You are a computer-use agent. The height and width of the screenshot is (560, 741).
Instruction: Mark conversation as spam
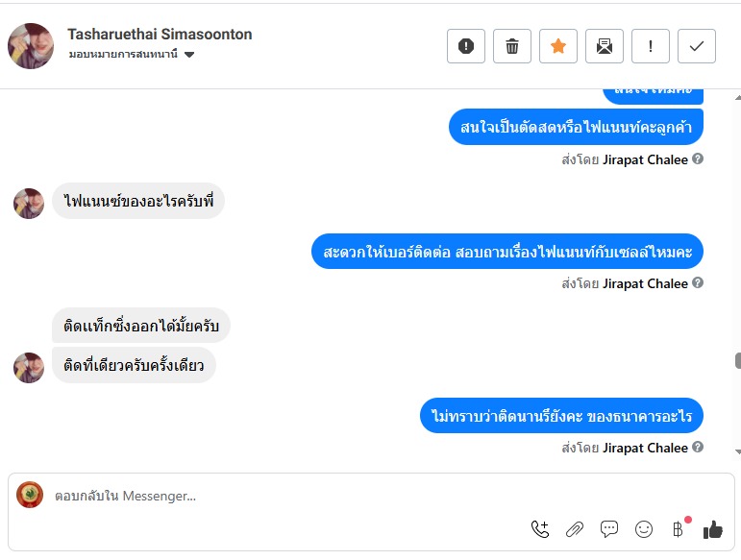[466, 46]
